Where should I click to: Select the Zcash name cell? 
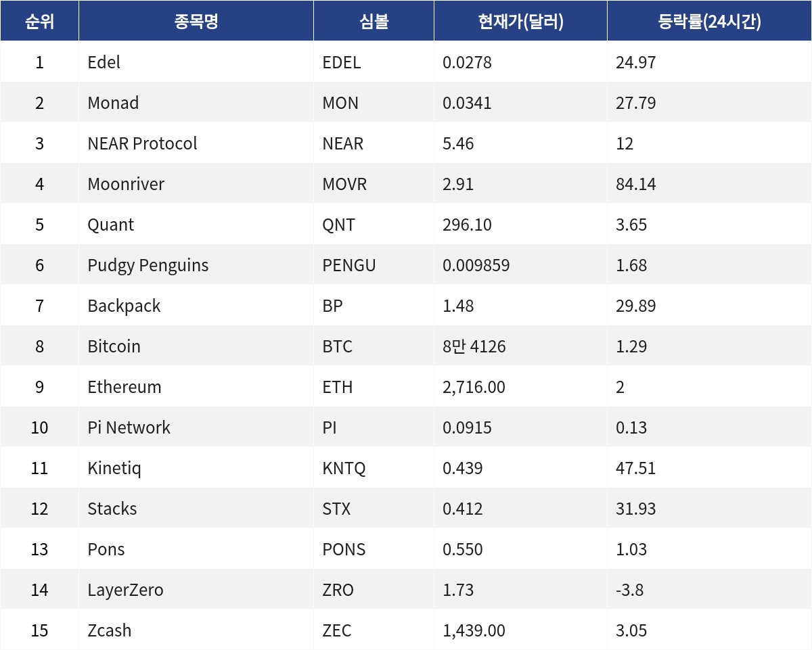pyautogui.click(x=196, y=630)
